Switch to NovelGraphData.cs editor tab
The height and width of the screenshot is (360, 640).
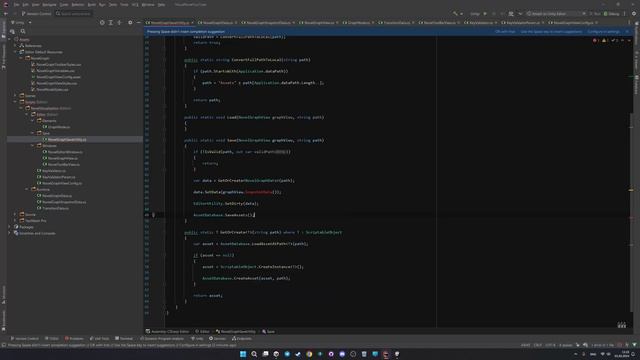[218, 22]
